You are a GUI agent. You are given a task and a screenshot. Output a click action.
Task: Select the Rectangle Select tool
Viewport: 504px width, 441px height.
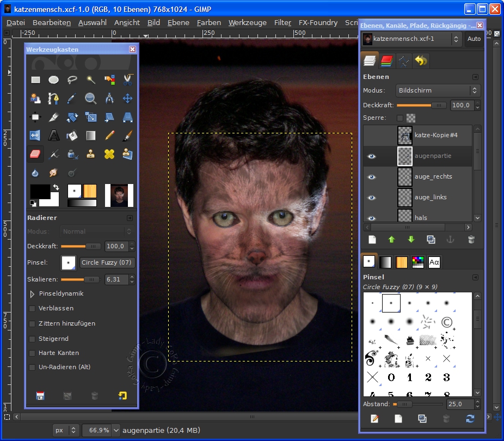pos(35,79)
